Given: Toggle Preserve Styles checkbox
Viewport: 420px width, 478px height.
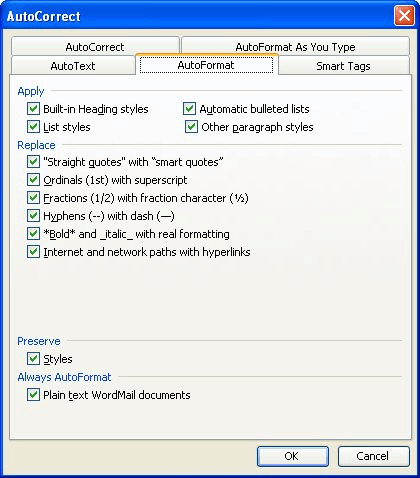Looking at the screenshot, I should point(33,359).
